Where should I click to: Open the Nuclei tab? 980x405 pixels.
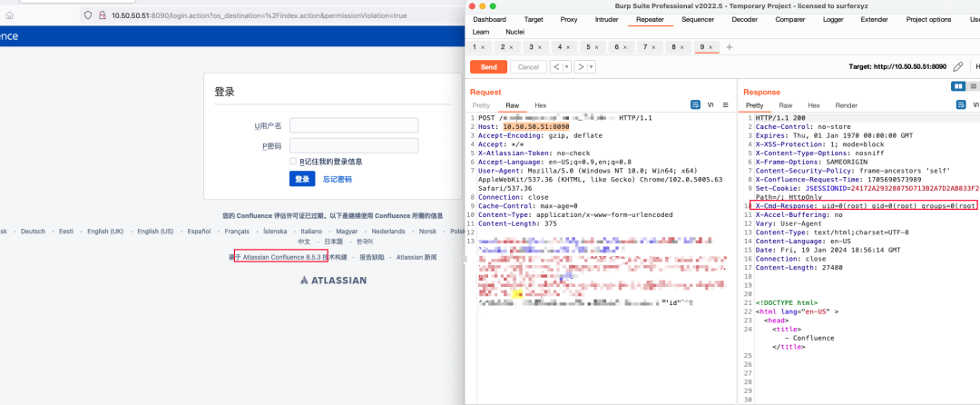(x=515, y=32)
